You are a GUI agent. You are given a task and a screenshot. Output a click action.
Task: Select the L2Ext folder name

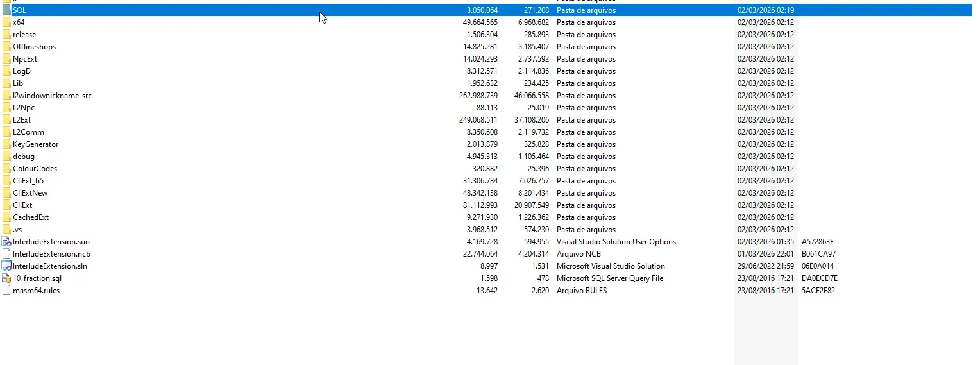coord(22,120)
